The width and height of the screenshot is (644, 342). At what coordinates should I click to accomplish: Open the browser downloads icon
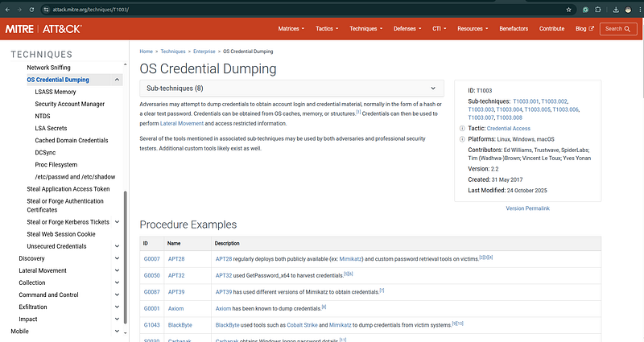coord(616,10)
